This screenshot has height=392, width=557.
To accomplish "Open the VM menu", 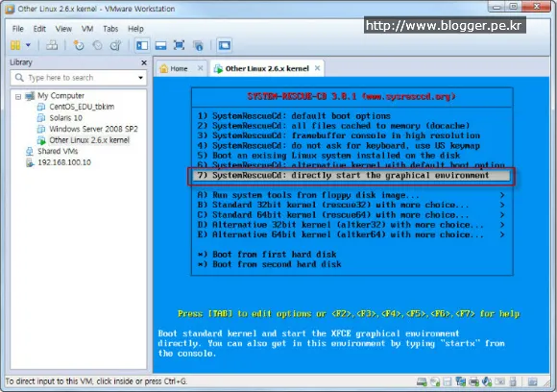I will pyautogui.click(x=87, y=29).
